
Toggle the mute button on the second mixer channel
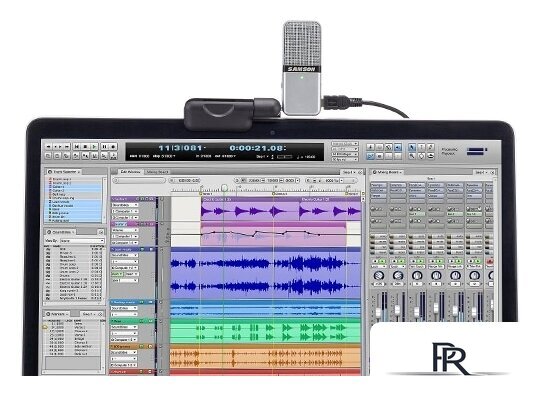click(x=394, y=261)
